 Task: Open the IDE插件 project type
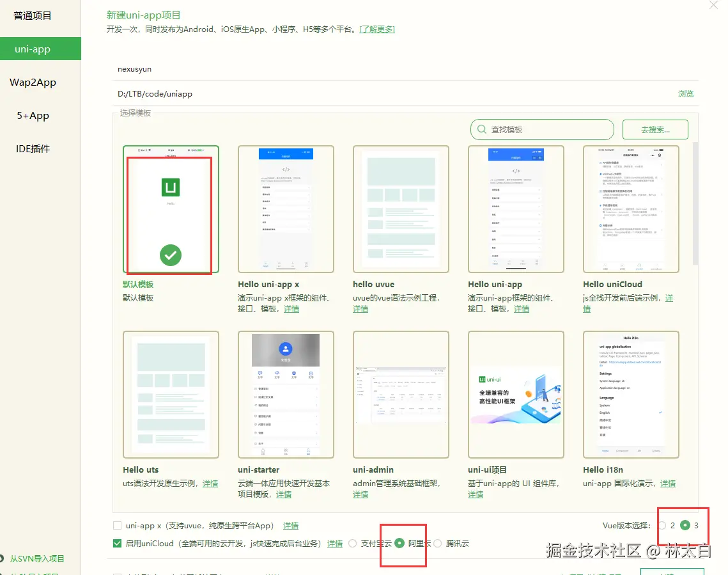coord(33,148)
